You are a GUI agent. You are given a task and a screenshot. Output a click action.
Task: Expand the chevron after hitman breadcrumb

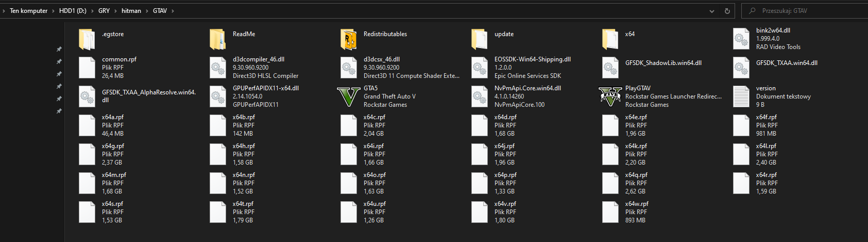(x=147, y=11)
